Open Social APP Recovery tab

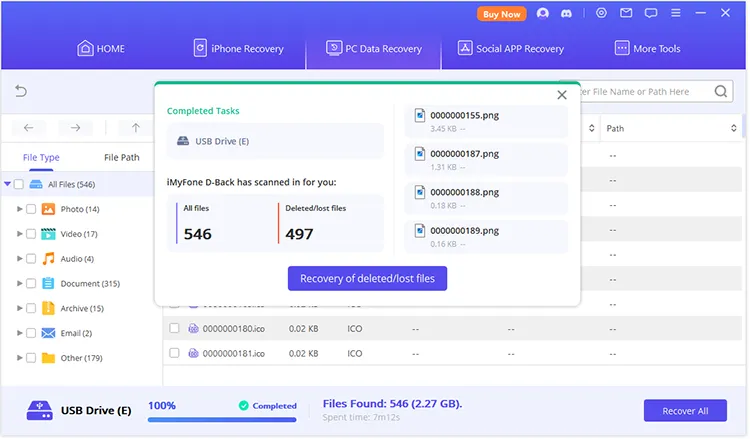[x=510, y=48]
